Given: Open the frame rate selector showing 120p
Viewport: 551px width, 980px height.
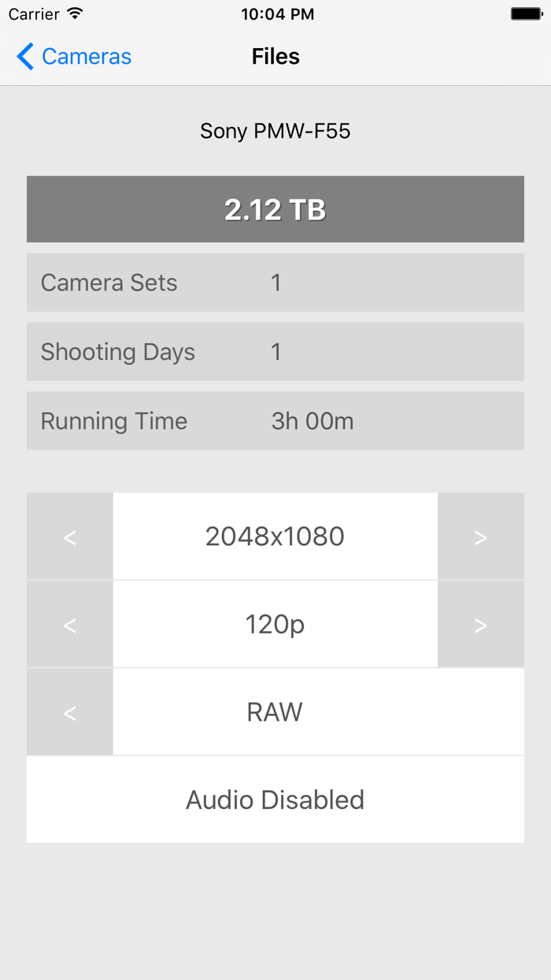Looking at the screenshot, I should (x=275, y=623).
